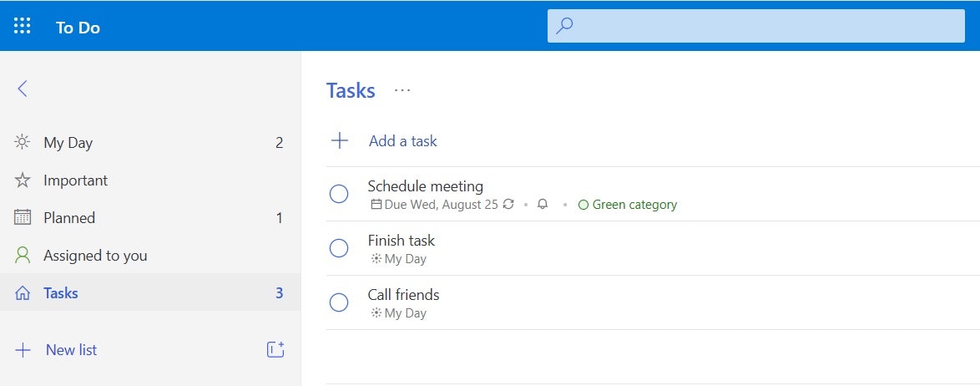Click the Planned calendar icon
Screen dimensions: 980x386
tap(23, 217)
